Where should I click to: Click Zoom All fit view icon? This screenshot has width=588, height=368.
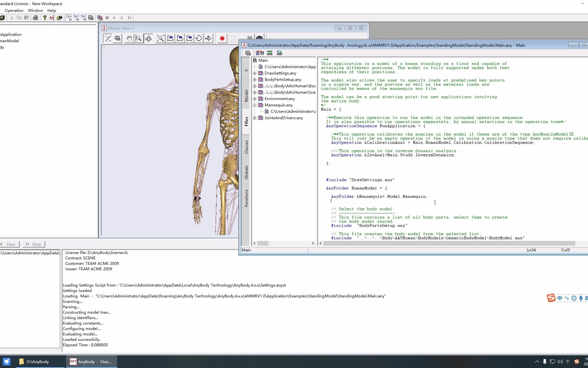tap(160, 38)
